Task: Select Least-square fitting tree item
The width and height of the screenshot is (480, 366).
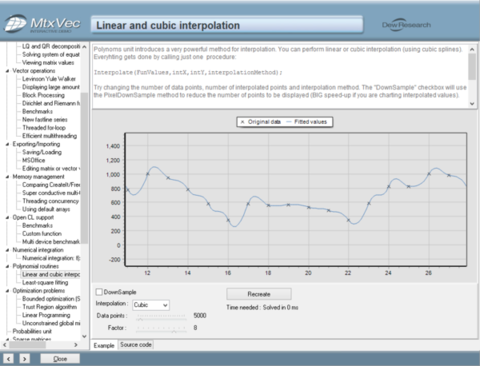Action: [45, 283]
